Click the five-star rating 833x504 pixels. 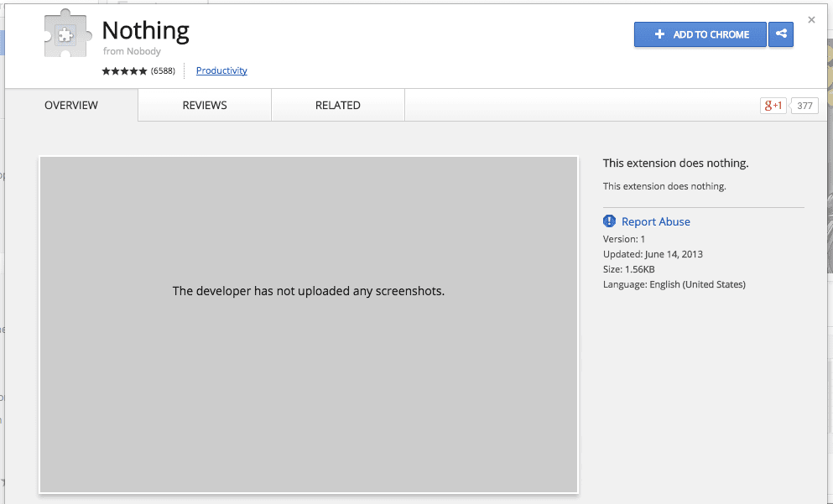click(124, 71)
